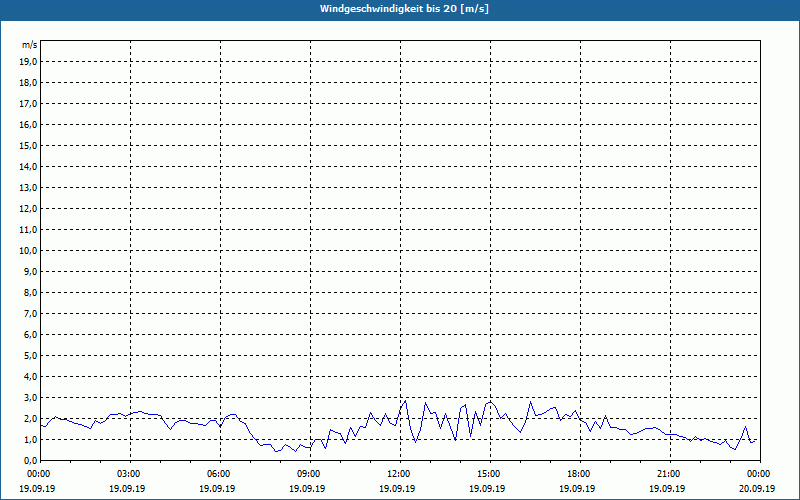The height and width of the screenshot is (500, 800).
Task: Click the '11,0' y-axis value
Action: (x=28, y=230)
